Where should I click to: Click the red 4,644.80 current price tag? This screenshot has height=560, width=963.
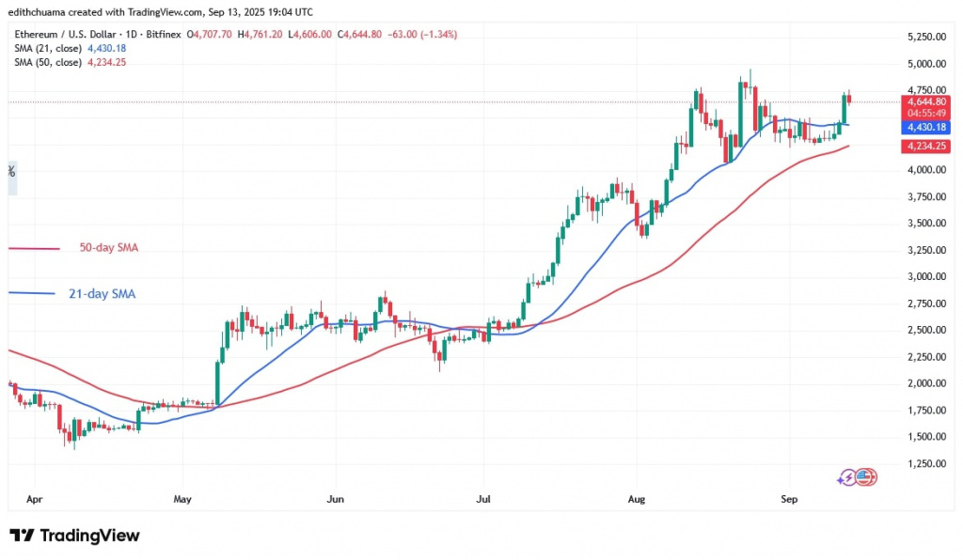click(x=926, y=101)
